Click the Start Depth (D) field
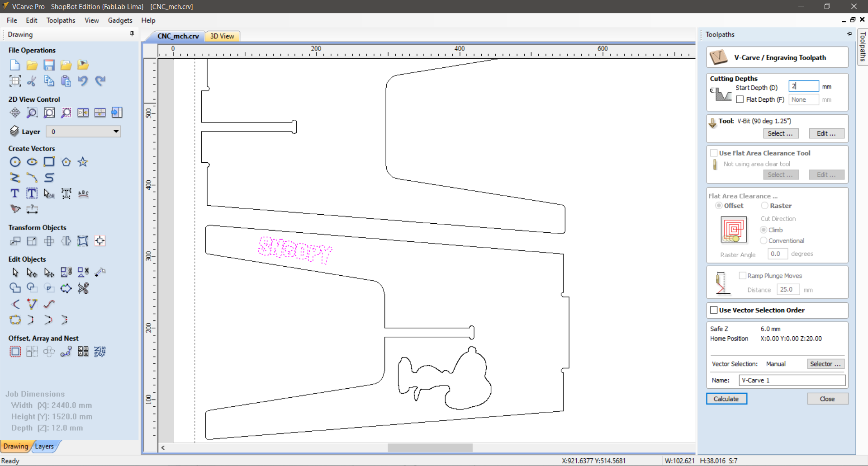 tap(804, 86)
